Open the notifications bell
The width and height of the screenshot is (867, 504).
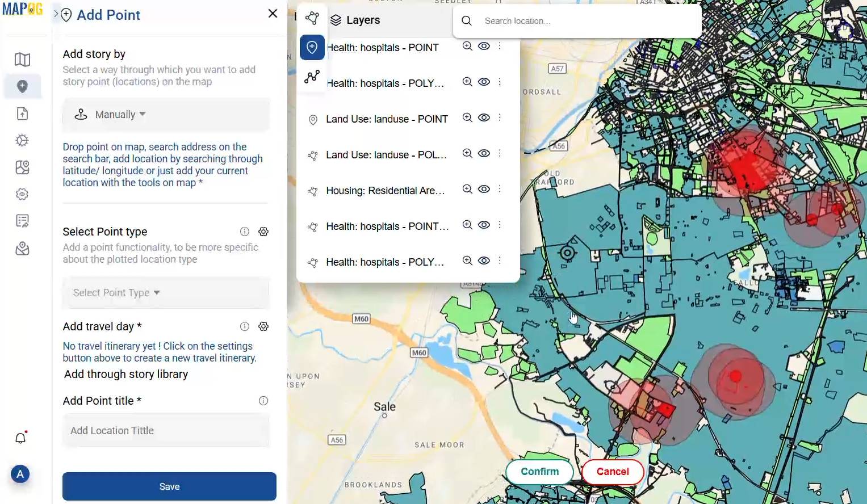point(20,438)
